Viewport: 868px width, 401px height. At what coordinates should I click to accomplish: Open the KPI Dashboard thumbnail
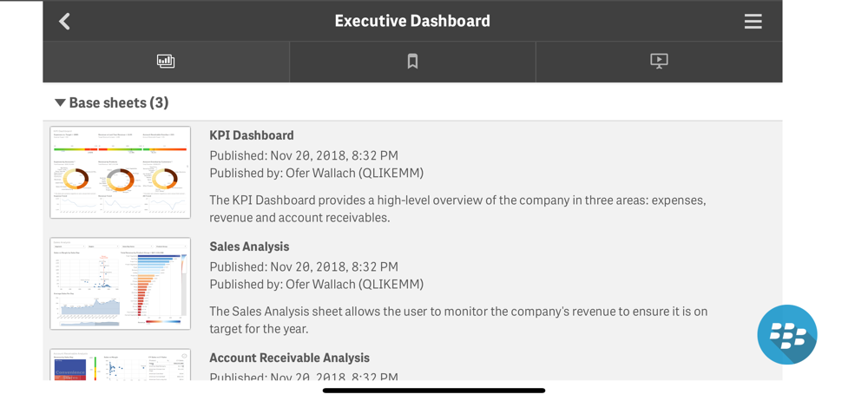[x=120, y=172]
